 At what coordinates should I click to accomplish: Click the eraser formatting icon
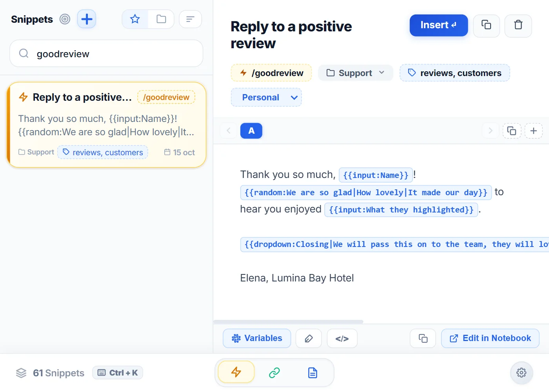[309, 338]
